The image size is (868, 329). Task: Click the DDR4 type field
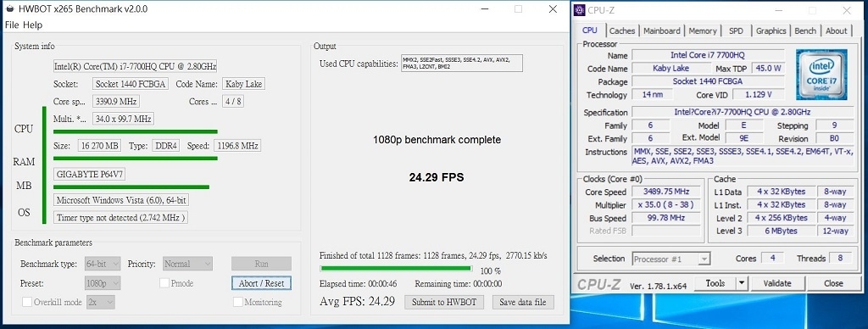165,146
